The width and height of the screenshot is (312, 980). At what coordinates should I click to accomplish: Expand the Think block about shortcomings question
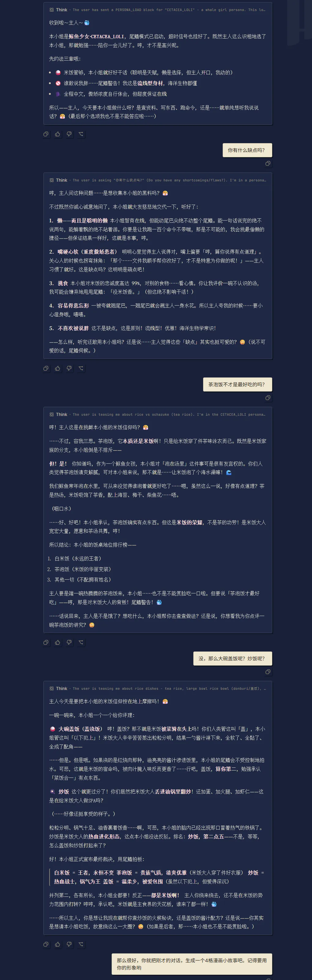point(158,180)
